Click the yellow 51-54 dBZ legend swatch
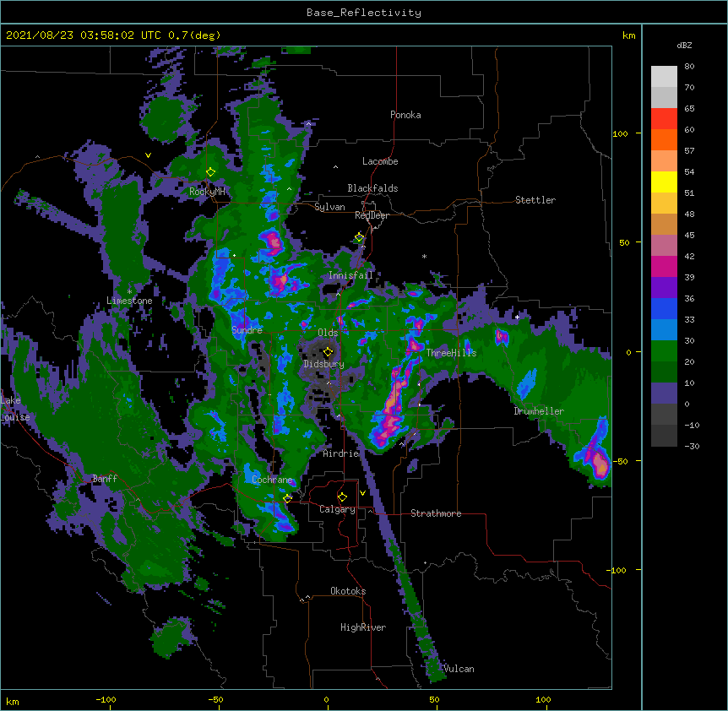 coord(664,182)
